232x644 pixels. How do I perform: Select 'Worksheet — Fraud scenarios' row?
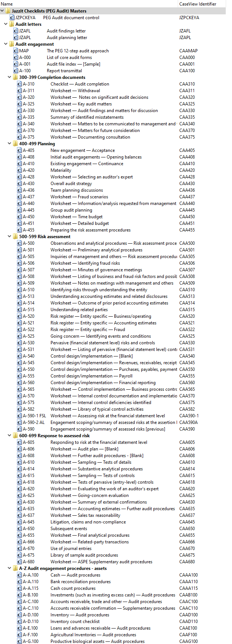[x=113, y=197]
